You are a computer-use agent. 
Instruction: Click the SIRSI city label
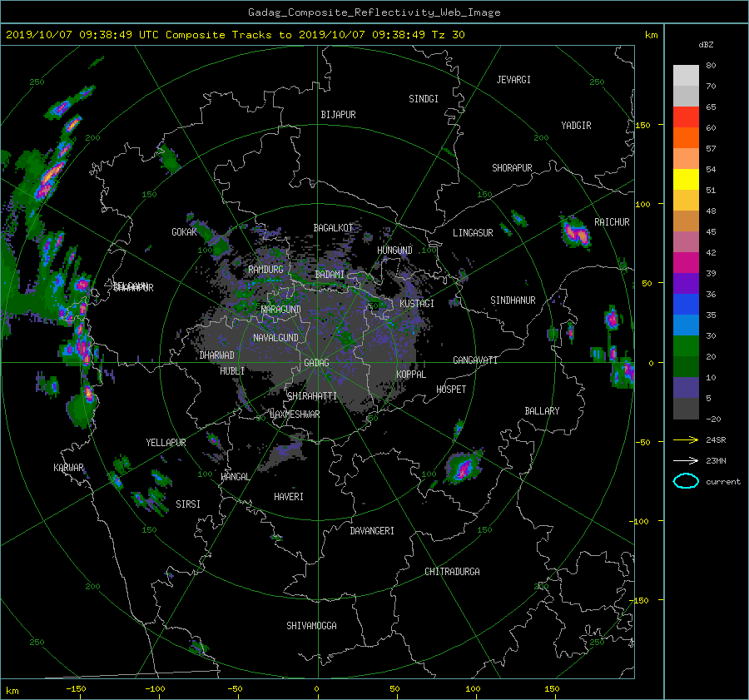pyautogui.click(x=188, y=504)
